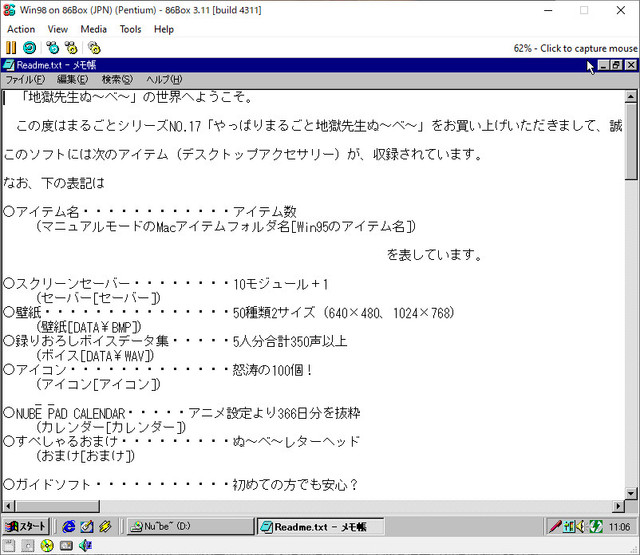Click the 11:06 taskbar clock
Viewport: 640px width, 555px height.
coord(619,527)
